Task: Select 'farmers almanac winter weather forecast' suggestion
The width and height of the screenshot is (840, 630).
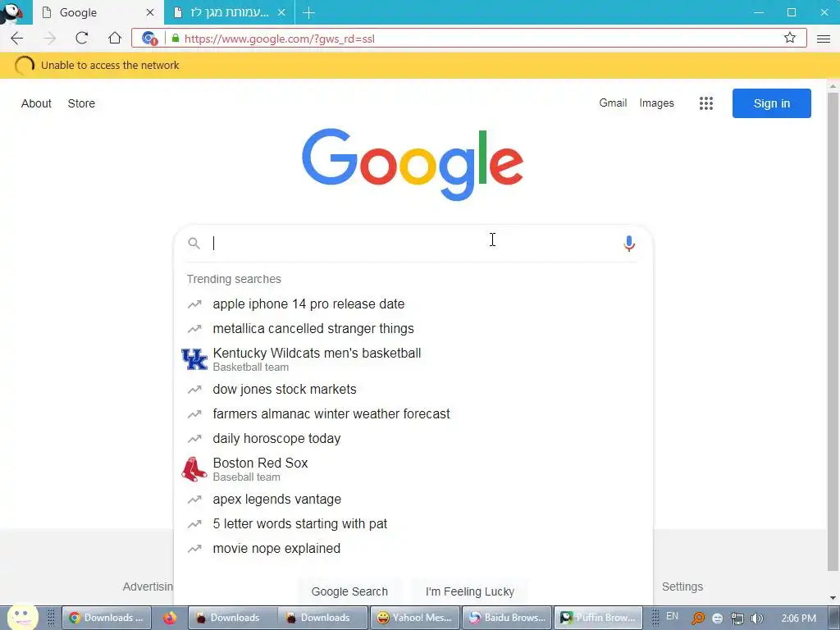Action: [413, 413]
